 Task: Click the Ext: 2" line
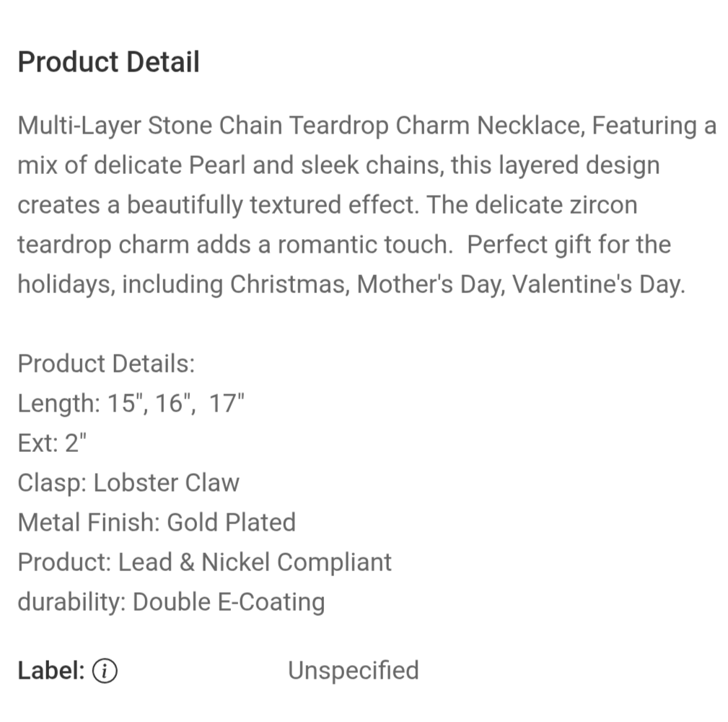(51, 443)
